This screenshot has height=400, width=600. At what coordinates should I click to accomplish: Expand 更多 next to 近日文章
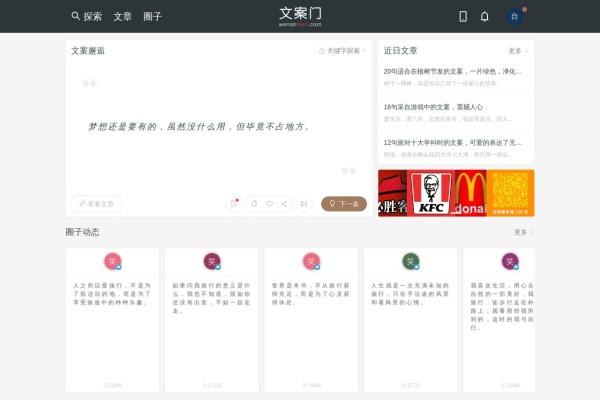point(517,50)
